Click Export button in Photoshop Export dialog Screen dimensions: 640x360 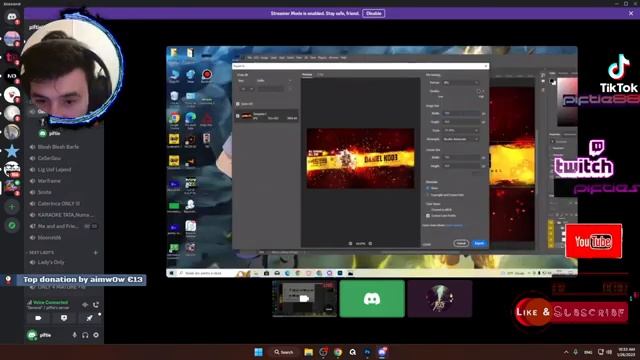click(x=479, y=243)
